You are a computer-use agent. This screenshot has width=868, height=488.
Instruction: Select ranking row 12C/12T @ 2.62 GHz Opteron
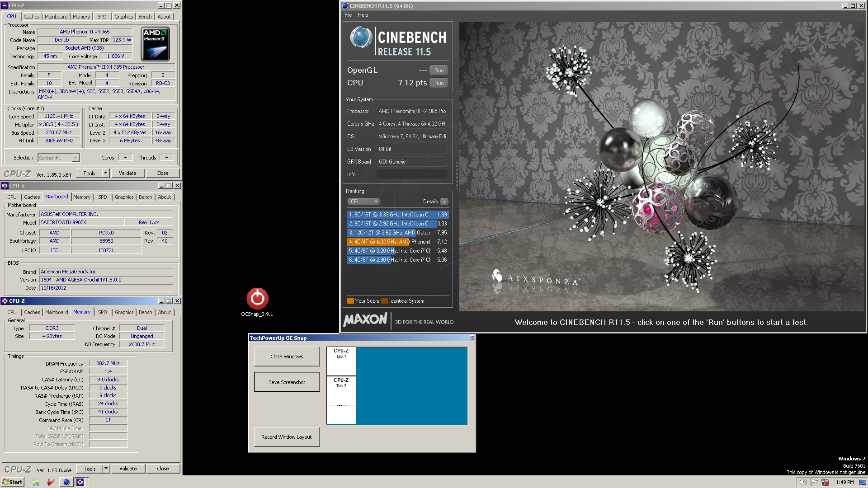coord(398,233)
